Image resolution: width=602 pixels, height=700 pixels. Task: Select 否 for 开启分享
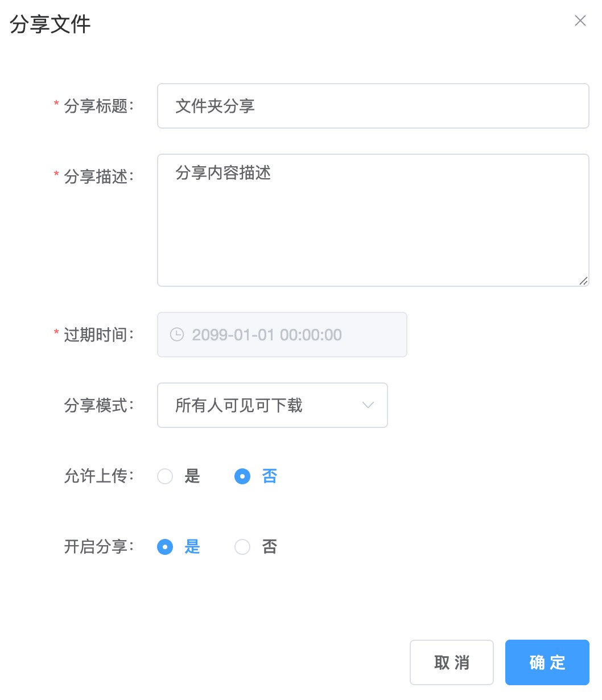pos(242,547)
